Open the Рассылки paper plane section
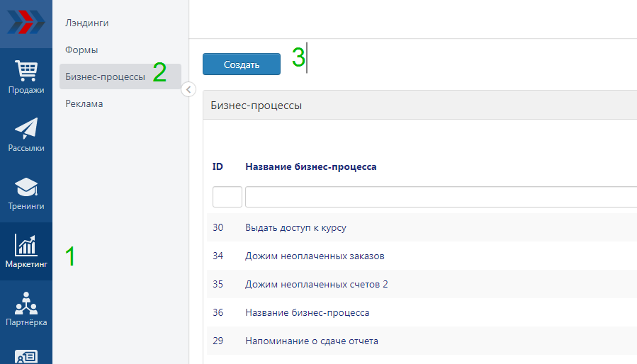The image size is (637, 364). 26,135
